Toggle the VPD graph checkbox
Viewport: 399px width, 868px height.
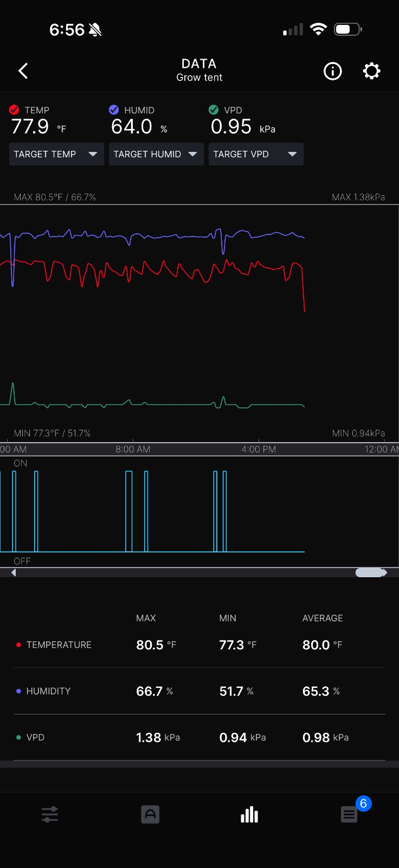click(x=214, y=110)
